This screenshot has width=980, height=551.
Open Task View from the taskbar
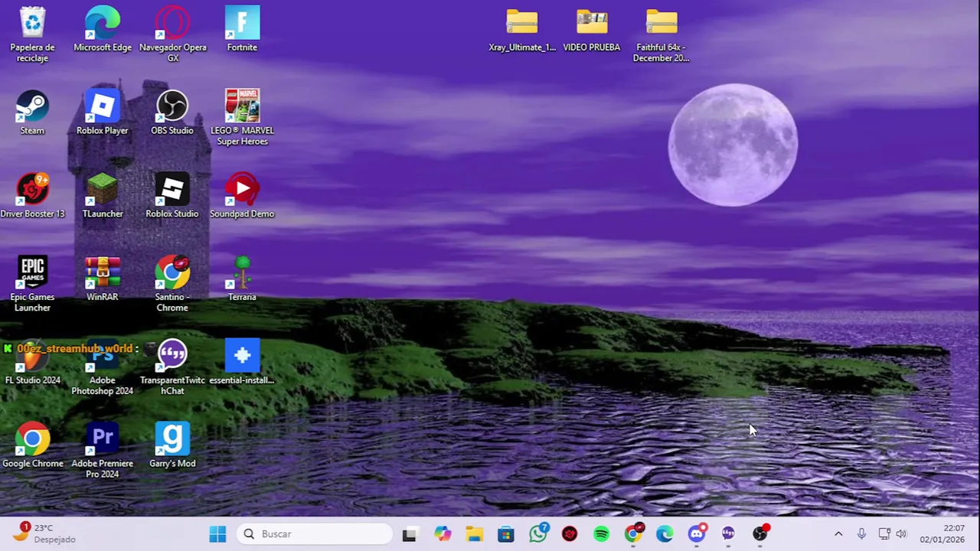(410, 534)
